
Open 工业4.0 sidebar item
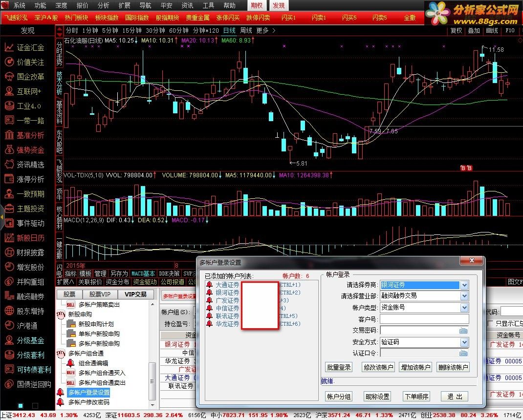[23, 106]
